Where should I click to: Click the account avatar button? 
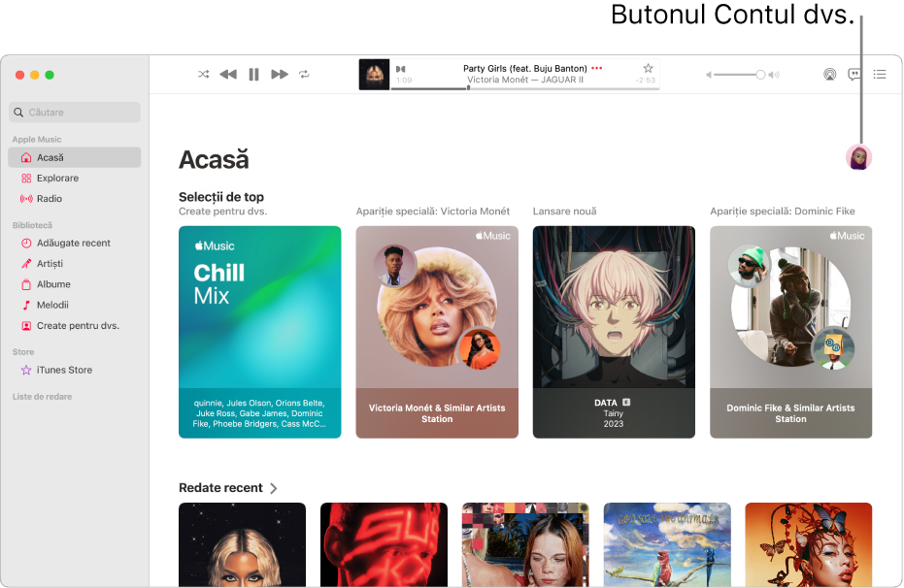(858, 158)
